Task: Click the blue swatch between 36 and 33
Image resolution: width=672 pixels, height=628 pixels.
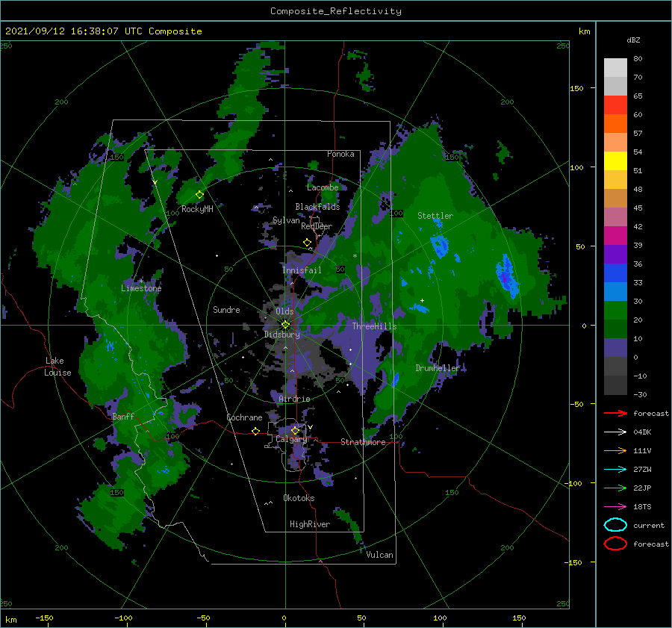Action: (615, 273)
